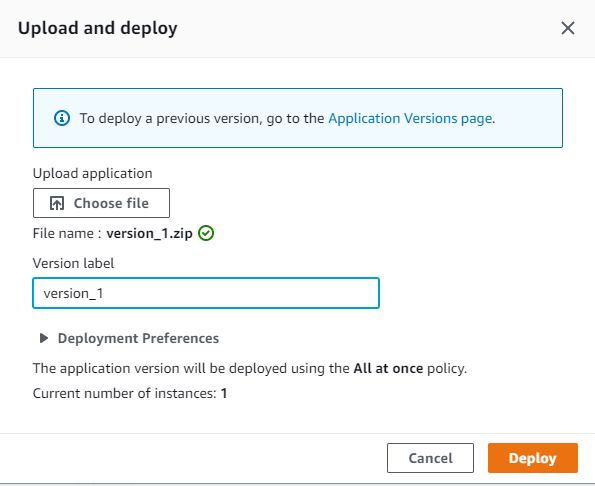Click the File name label text

pyautogui.click(x=67, y=233)
